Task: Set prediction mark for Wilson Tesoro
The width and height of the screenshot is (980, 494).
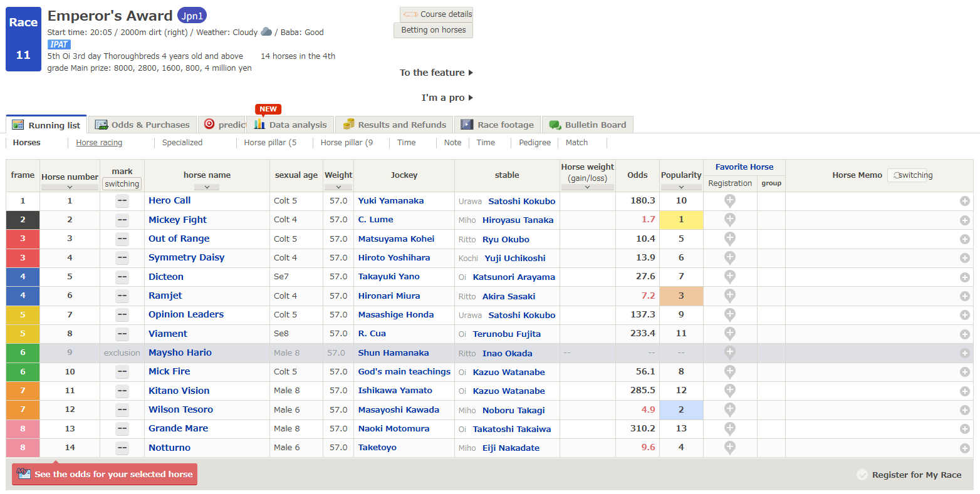Action: [x=122, y=409]
